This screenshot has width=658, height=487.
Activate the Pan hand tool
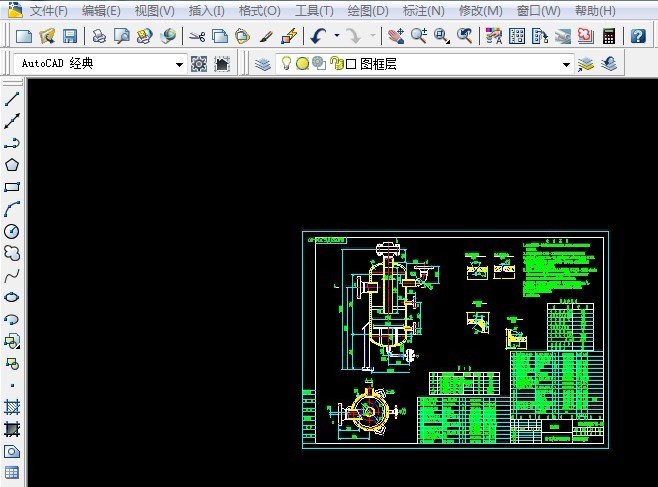coord(396,36)
